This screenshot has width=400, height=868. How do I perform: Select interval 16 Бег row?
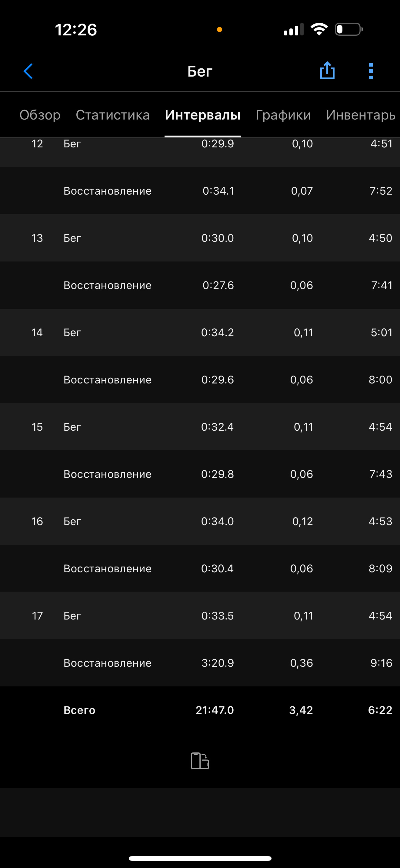pos(200,521)
